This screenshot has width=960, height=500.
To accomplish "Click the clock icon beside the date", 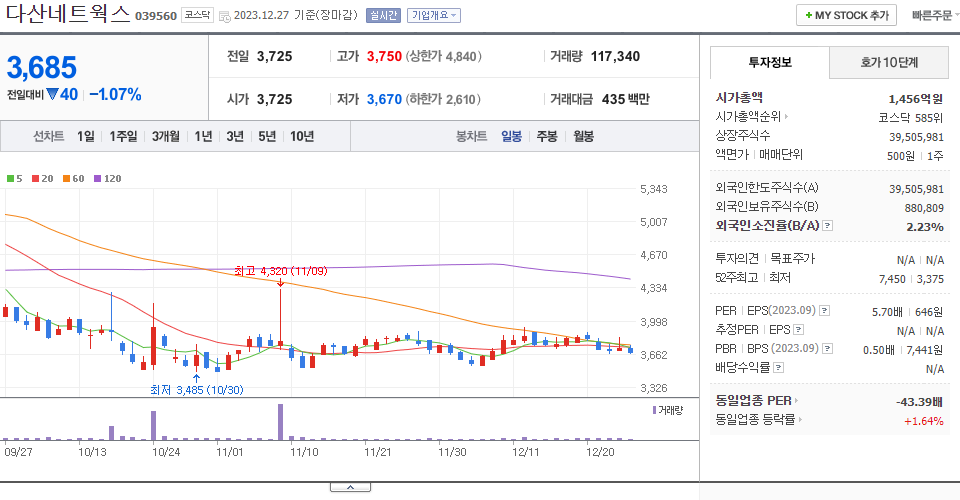I will tap(225, 17).
